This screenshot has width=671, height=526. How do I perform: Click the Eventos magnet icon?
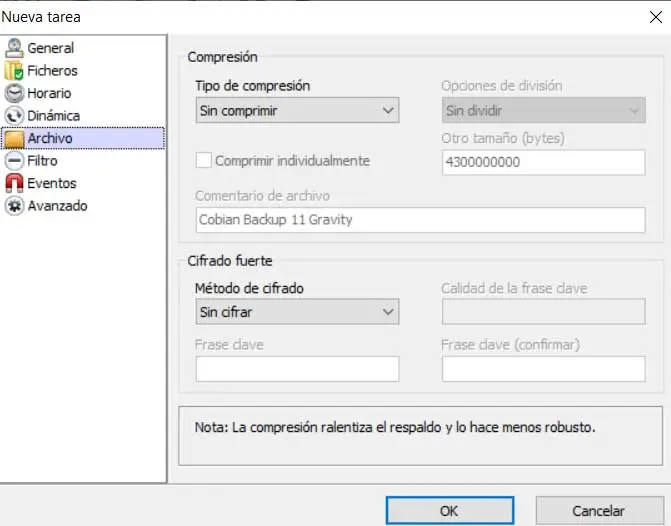click(14, 183)
